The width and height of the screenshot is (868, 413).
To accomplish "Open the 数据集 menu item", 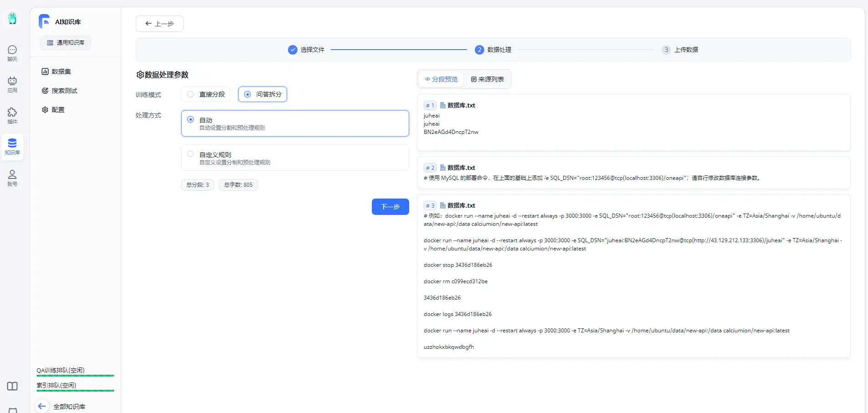I will pos(61,71).
